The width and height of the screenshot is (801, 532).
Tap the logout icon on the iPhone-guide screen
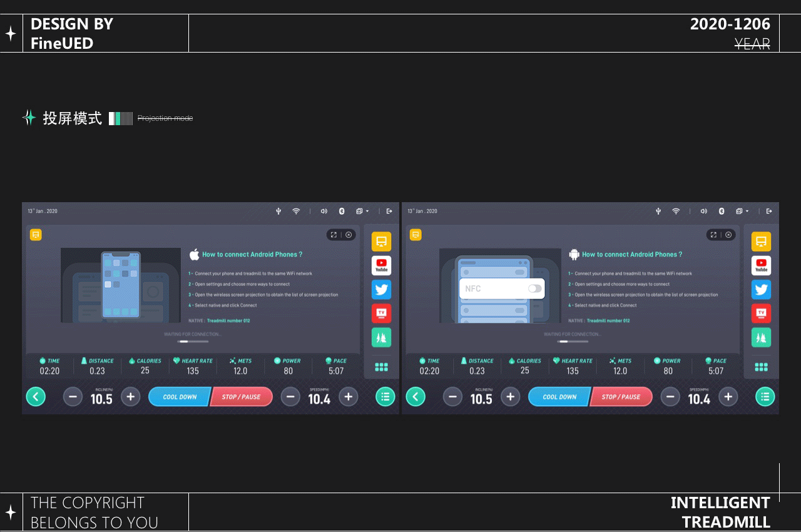[x=389, y=212]
